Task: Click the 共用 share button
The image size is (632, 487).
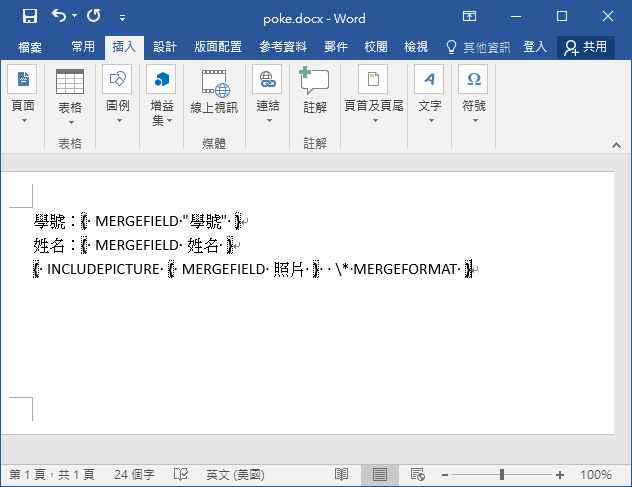Action: tap(586, 48)
